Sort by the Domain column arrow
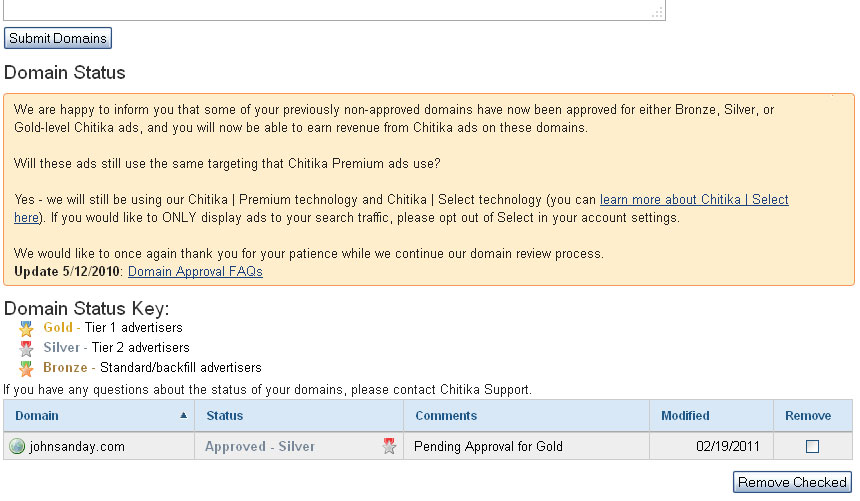The image size is (860, 501). point(183,415)
